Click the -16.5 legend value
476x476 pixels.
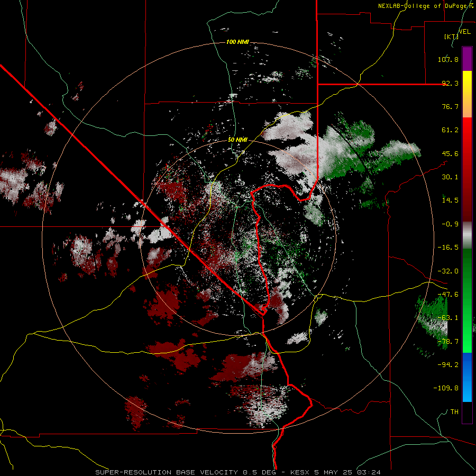[448, 248]
